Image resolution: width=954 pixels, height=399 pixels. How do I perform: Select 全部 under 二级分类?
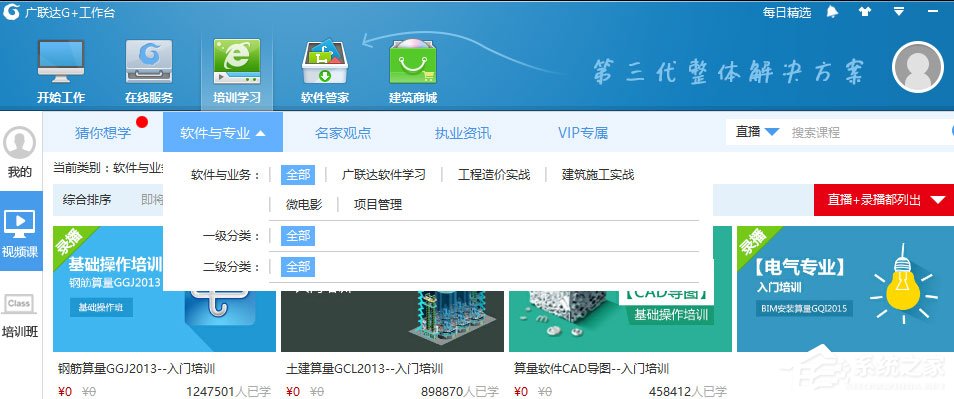coord(298,266)
